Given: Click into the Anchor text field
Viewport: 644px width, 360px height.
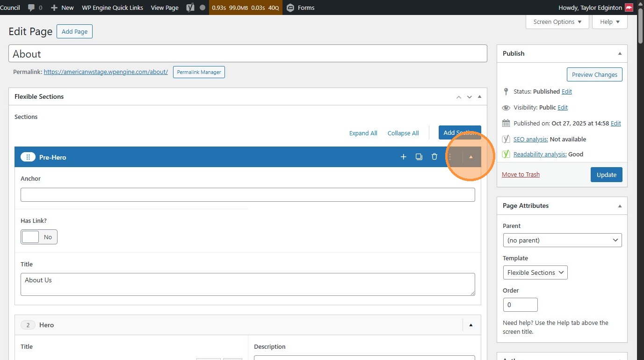Looking at the screenshot, I should (x=248, y=195).
